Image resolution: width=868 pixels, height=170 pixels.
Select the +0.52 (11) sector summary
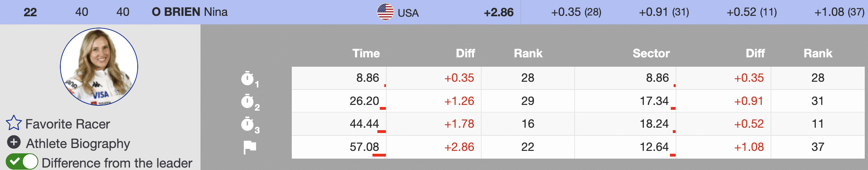click(751, 12)
